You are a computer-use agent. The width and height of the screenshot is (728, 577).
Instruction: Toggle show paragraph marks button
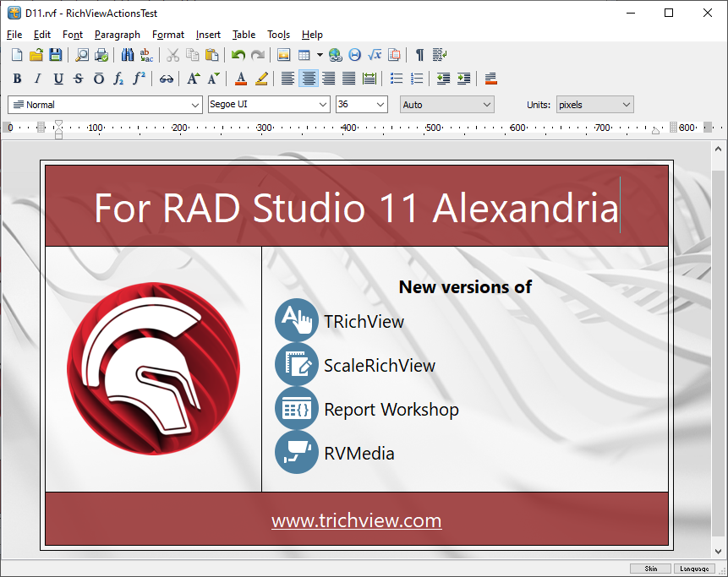click(419, 56)
